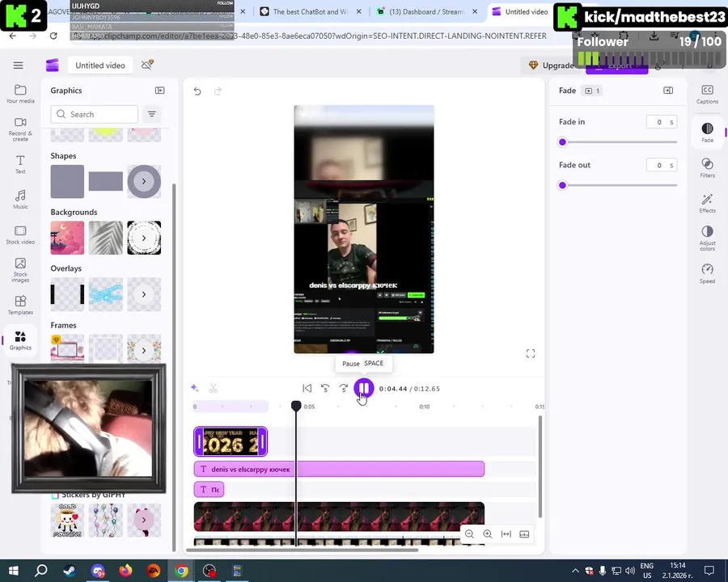The width and height of the screenshot is (728, 582).
Task: Click the AI sparkle tool icon
Action: click(x=195, y=388)
